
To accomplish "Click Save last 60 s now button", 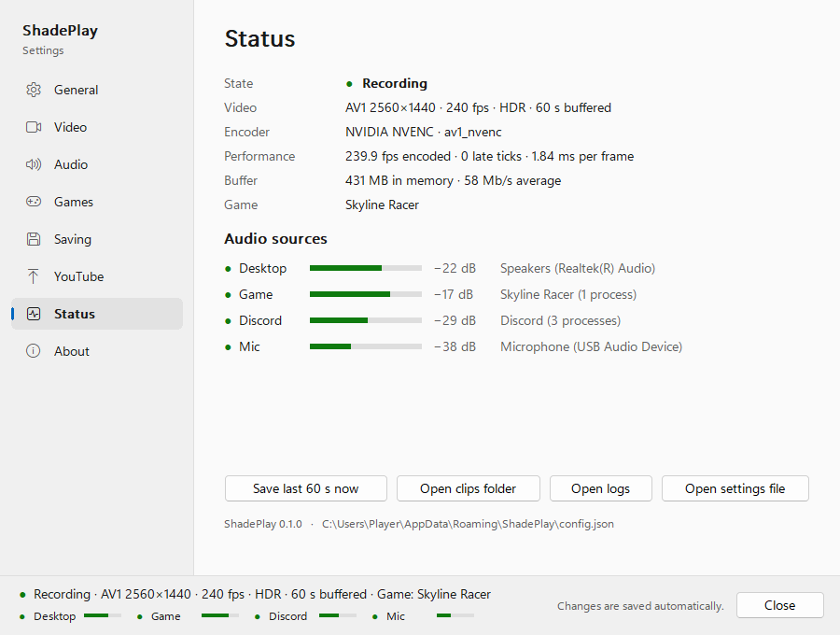I will (x=306, y=488).
